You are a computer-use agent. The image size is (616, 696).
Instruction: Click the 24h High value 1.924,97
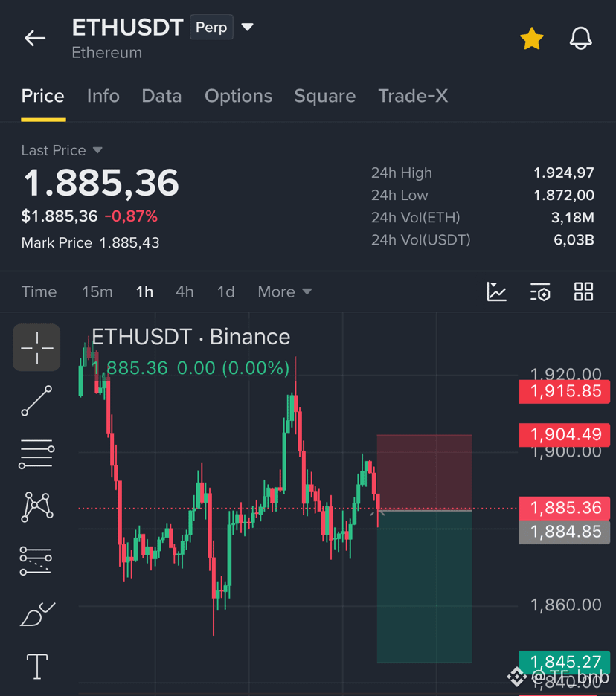click(564, 173)
